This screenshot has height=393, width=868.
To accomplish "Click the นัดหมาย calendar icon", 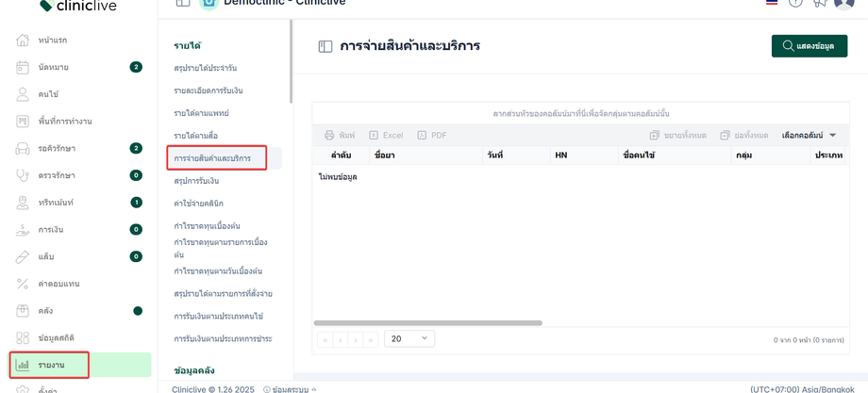I will pos(22,68).
